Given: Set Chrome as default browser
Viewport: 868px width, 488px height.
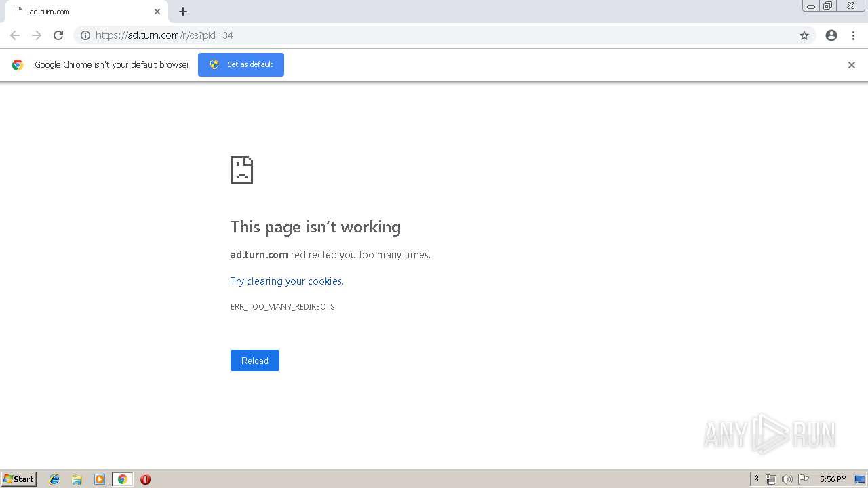Looking at the screenshot, I should [241, 64].
